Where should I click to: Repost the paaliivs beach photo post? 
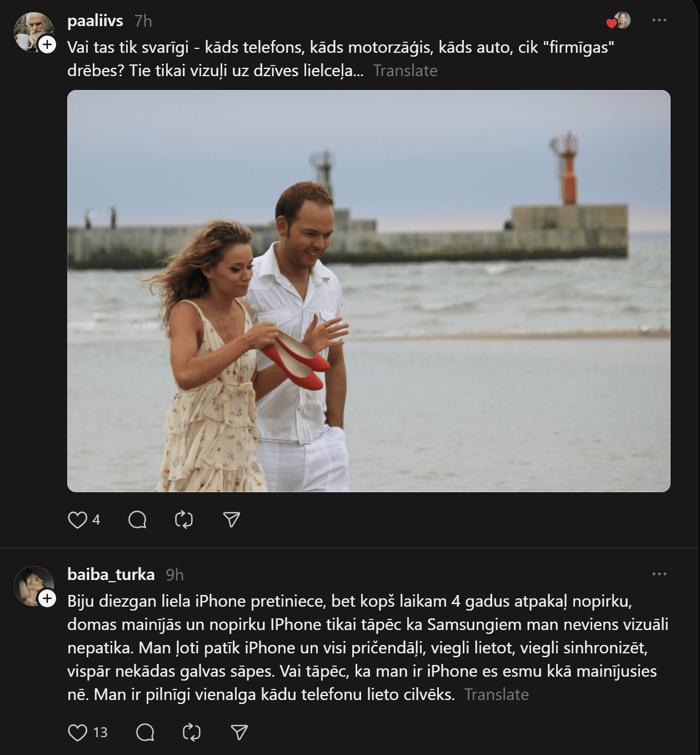pos(184,520)
